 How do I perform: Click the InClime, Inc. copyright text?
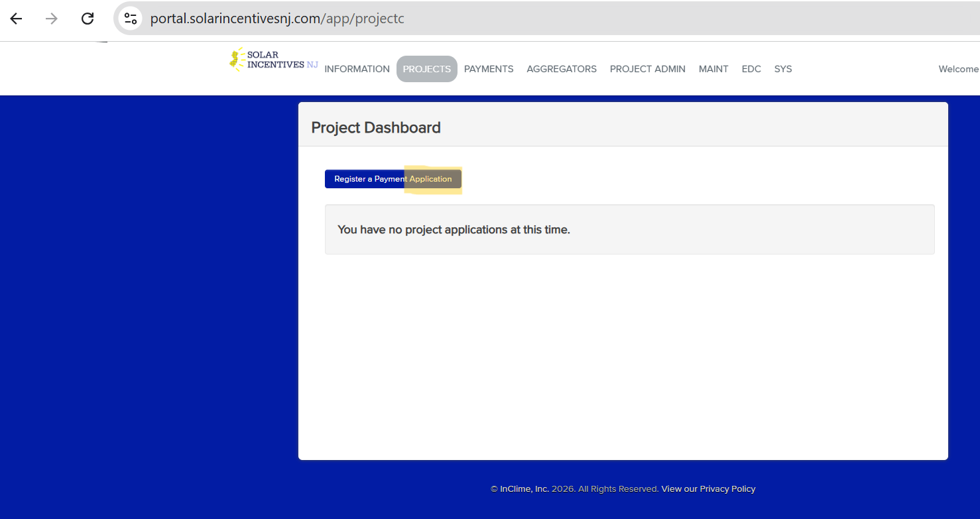pyautogui.click(x=520, y=489)
